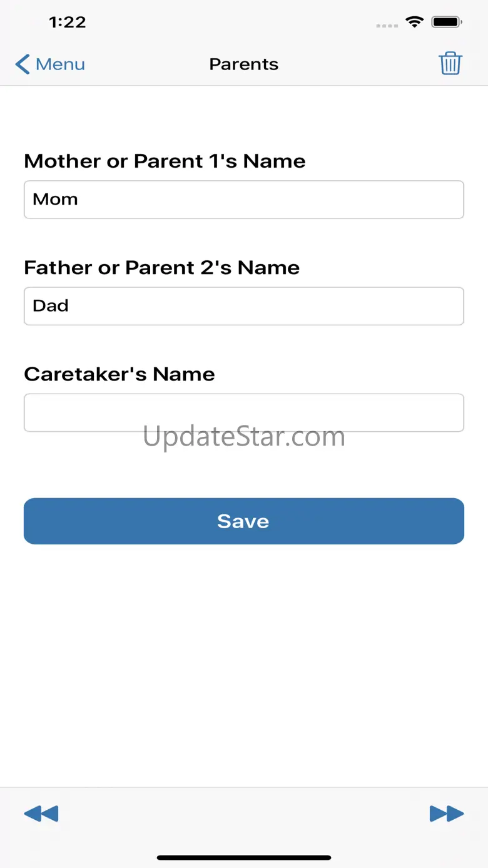Delete the entry with the trash icon

coord(450,64)
